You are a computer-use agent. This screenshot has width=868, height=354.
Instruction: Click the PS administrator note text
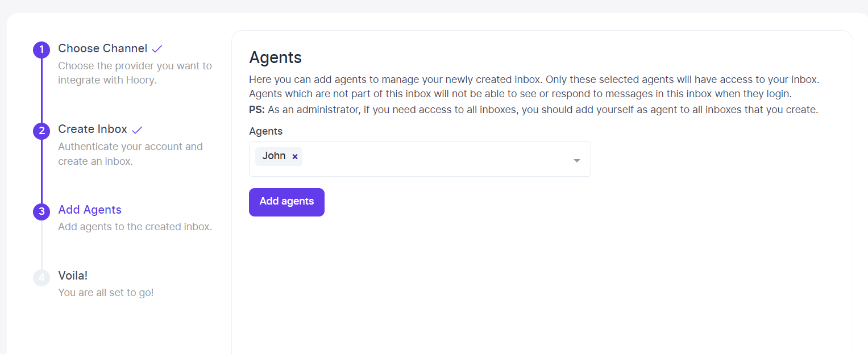[533, 110]
